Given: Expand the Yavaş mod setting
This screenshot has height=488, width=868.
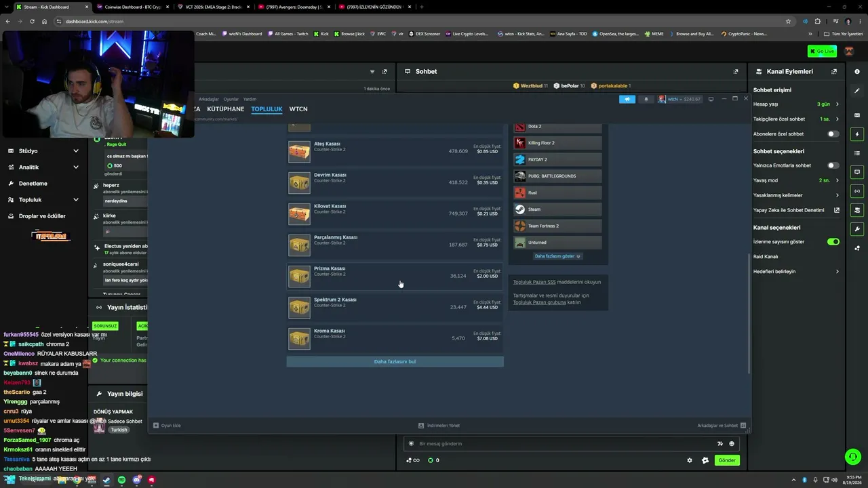Looking at the screenshot, I should tap(796, 180).
